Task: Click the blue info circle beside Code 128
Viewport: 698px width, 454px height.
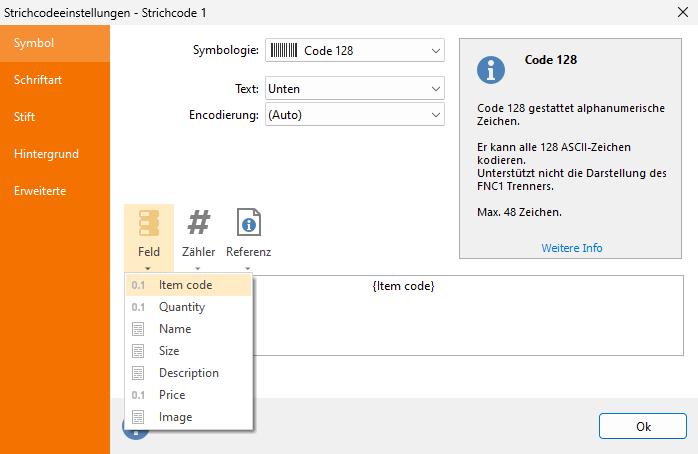Action: point(491,70)
